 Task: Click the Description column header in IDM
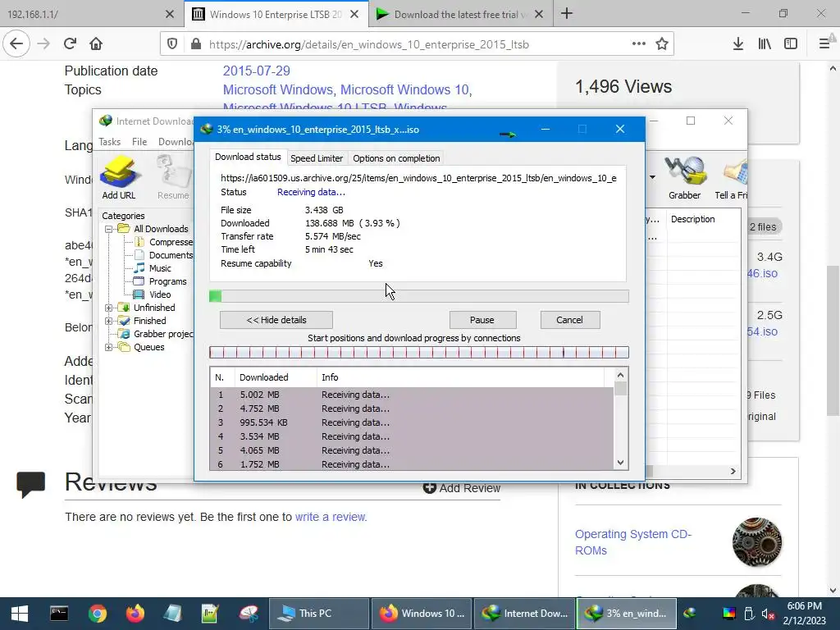(x=692, y=219)
